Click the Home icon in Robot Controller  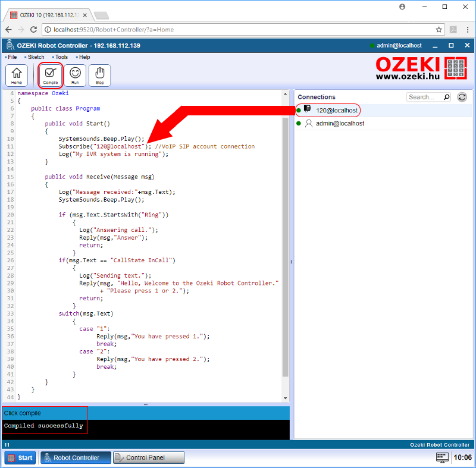pos(16,75)
